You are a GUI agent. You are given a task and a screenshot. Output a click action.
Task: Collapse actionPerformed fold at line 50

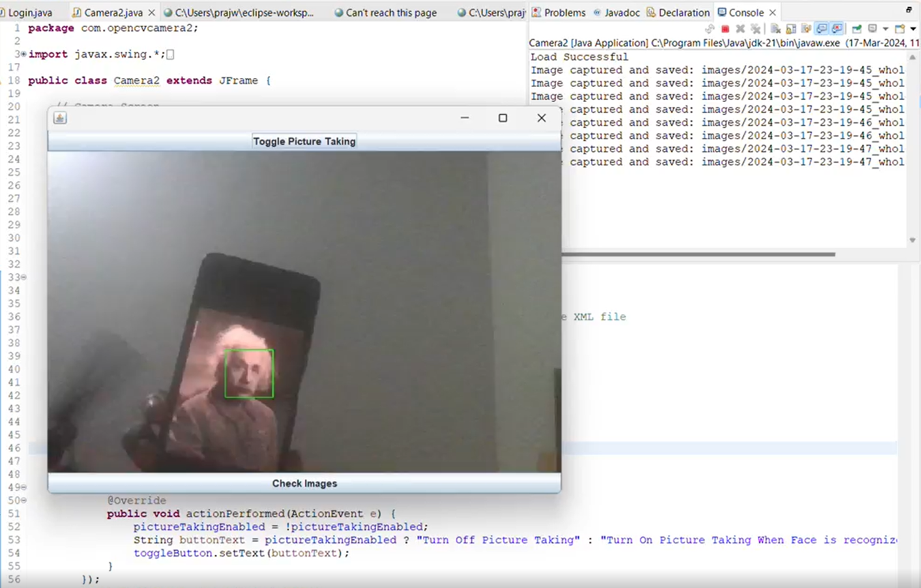(24, 500)
